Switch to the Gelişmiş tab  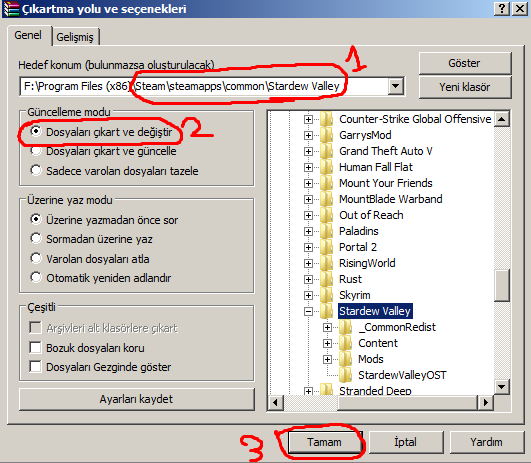[75, 37]
